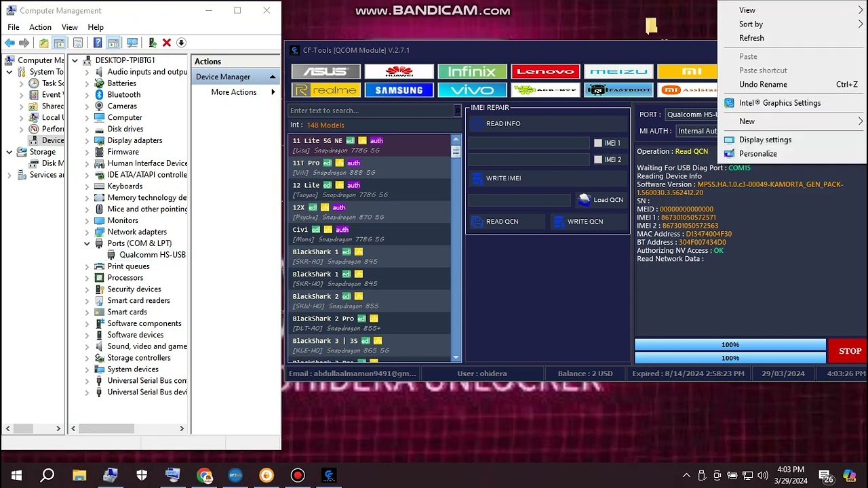This screenshot has width=868, height=488.
Task: Expand Services and Applications node
Action: pos(9,175)
